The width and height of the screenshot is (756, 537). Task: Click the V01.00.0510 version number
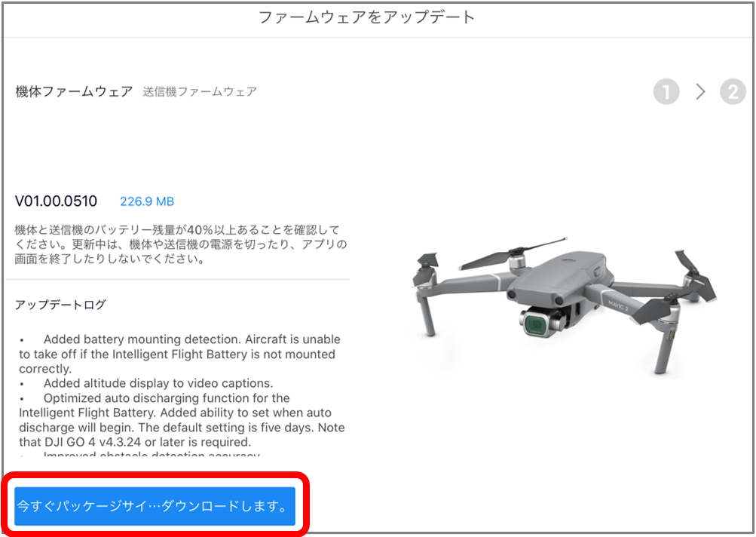tap(56, 201)
